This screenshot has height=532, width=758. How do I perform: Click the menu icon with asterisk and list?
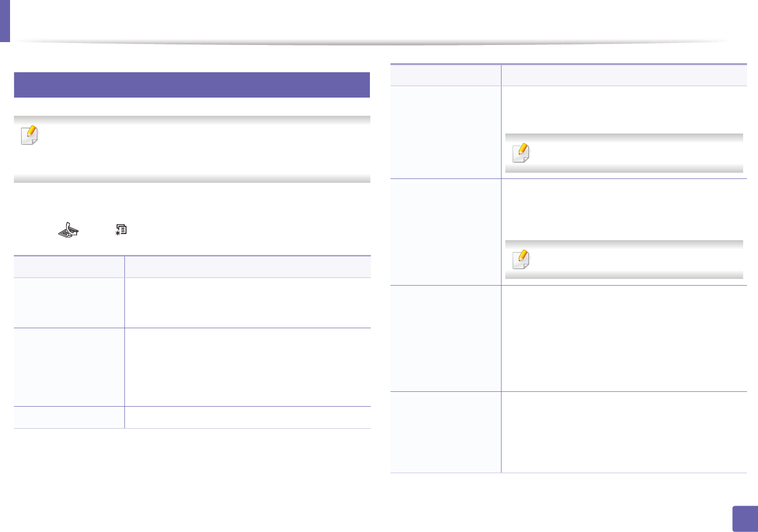(121, 230)
